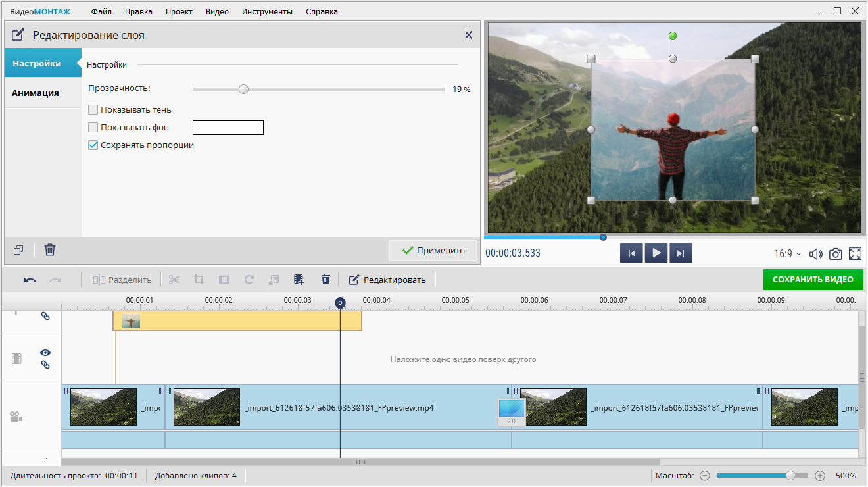Click the 'Прозрачность' slider handle
868x487 pixels.
[244, 90]
